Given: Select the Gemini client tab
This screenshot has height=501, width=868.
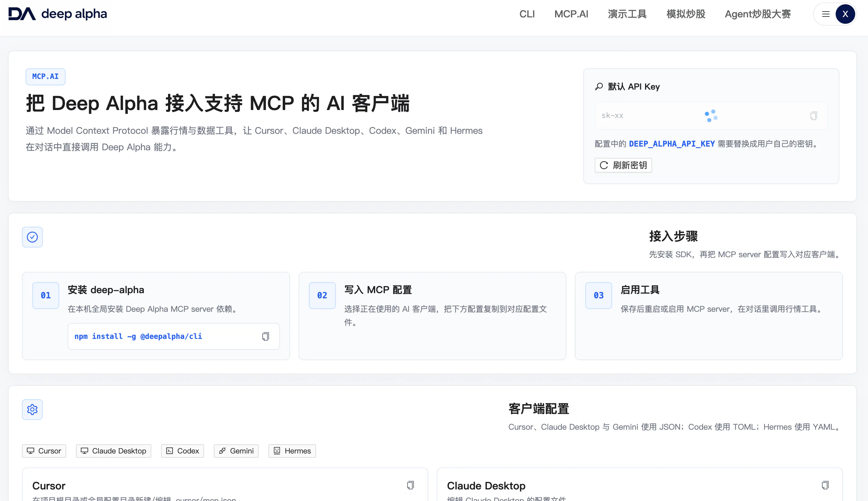Looking at the screenshot, I should (x=236, y=451).
